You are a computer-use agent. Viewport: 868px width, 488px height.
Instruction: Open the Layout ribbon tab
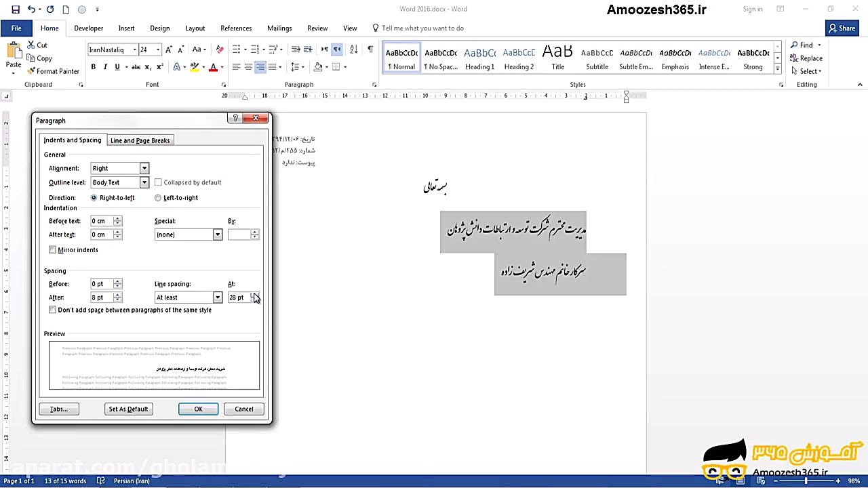coord(195,28)
